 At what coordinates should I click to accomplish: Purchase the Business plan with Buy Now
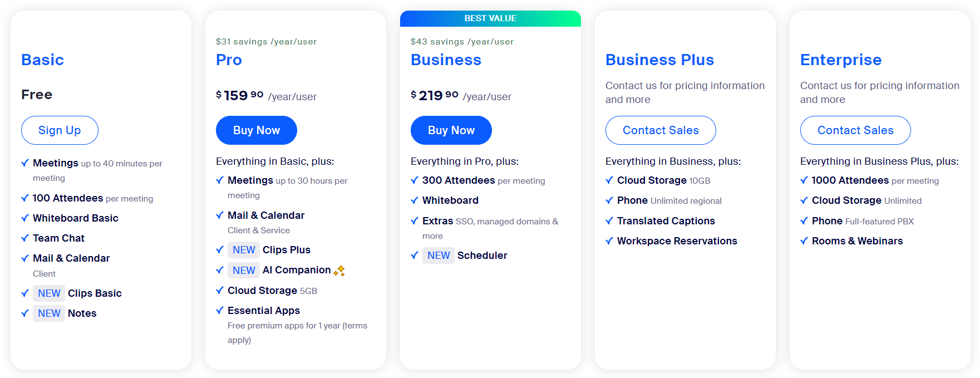(451, 130)
